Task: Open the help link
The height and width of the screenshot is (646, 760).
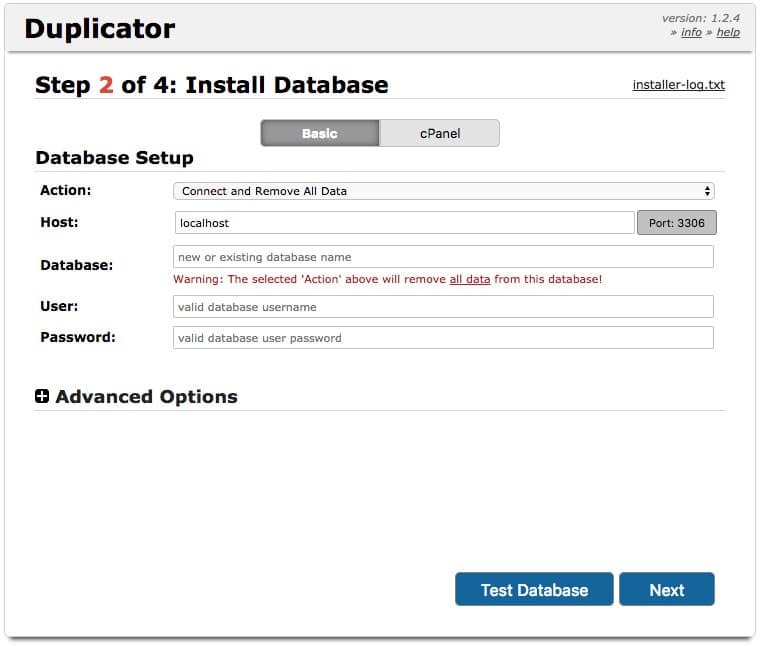Action: click(728, 32)
